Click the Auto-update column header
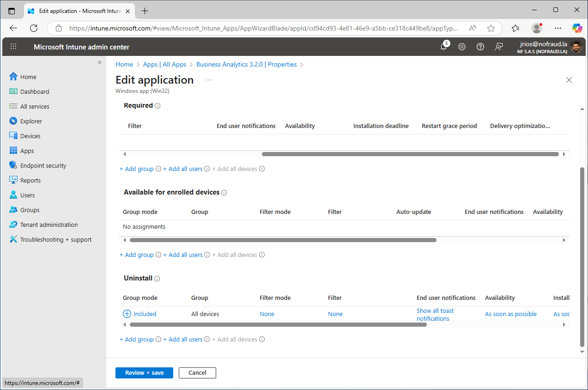The image size is (588, 390). (414, 212)
